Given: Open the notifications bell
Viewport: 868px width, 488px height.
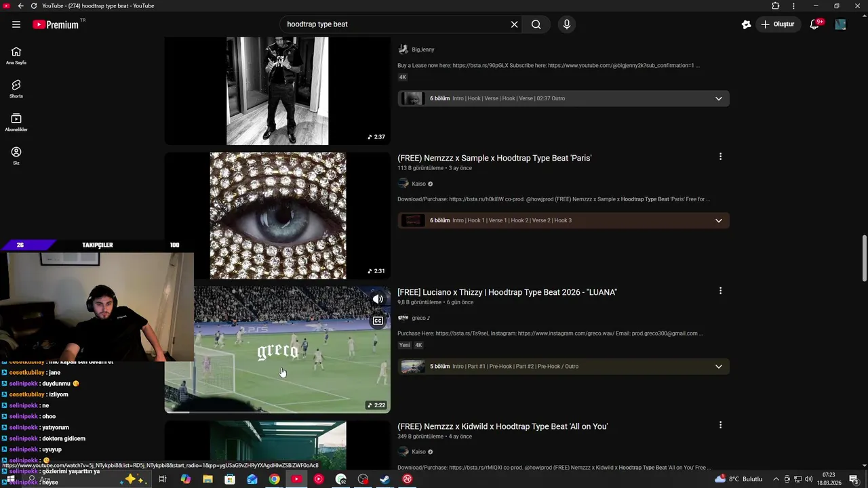Looking at the screenshot, I should 816,24.
